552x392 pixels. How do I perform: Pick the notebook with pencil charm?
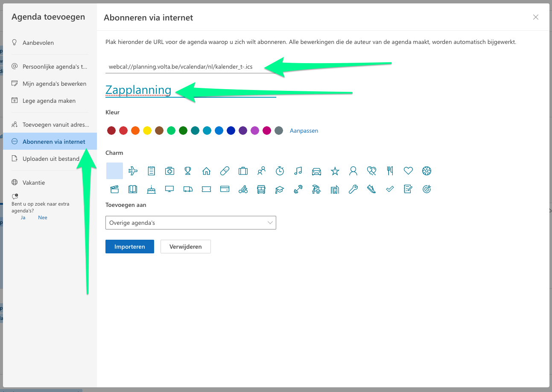point(408,189)
